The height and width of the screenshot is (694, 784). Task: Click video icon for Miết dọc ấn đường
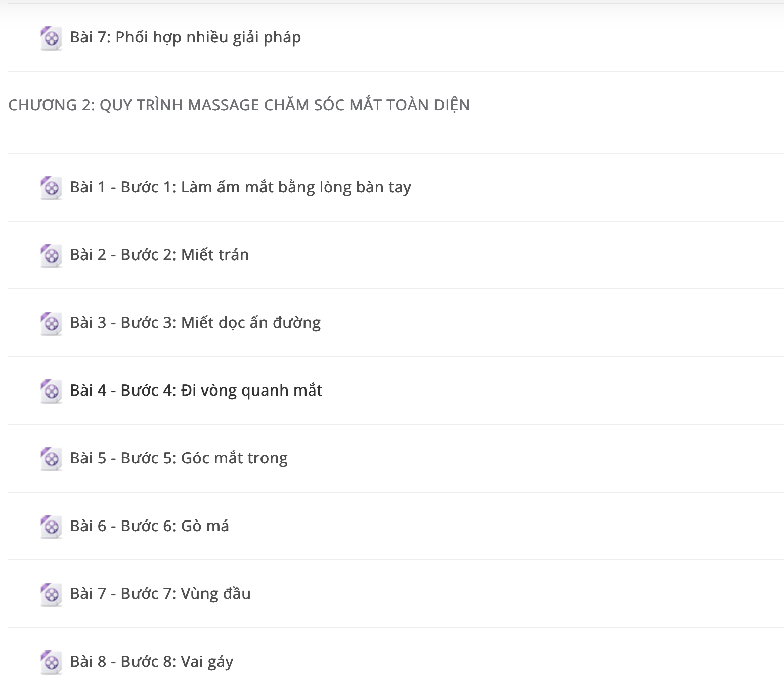(x=51, y=323)
